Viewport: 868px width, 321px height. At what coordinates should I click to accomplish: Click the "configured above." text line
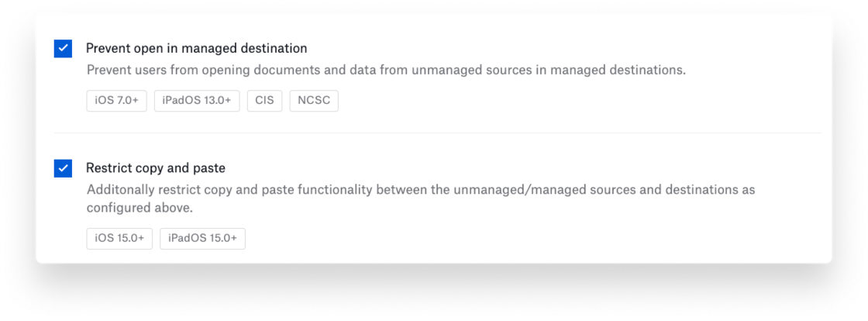(x=139, y=209)
